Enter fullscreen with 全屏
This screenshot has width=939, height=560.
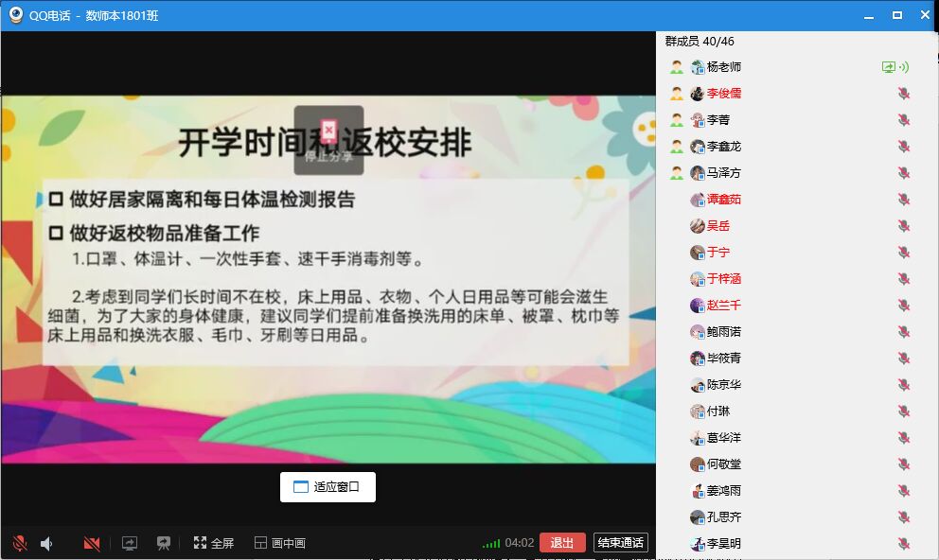click(214, 543)
